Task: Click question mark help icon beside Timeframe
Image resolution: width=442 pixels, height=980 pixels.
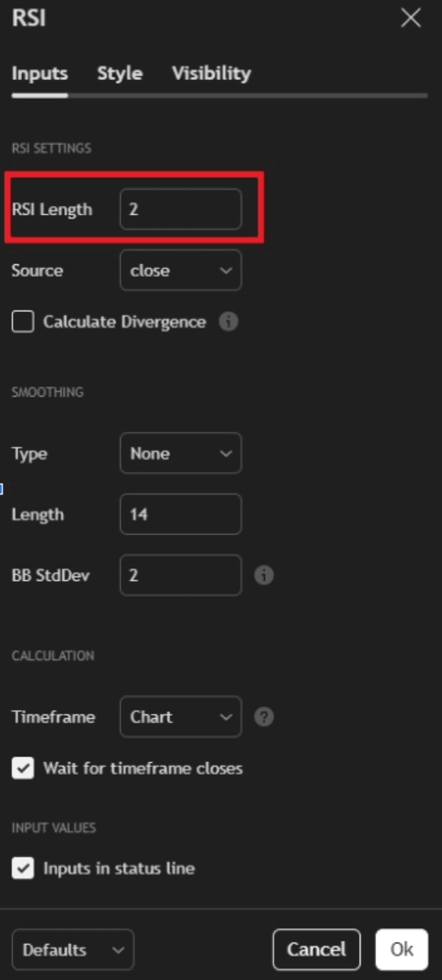Action: click(264, 717)
